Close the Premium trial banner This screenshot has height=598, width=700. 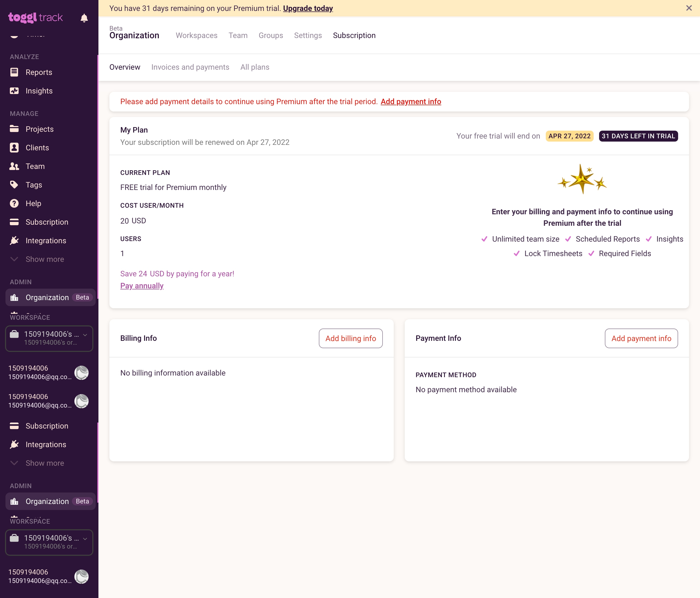tap(689, 8)
